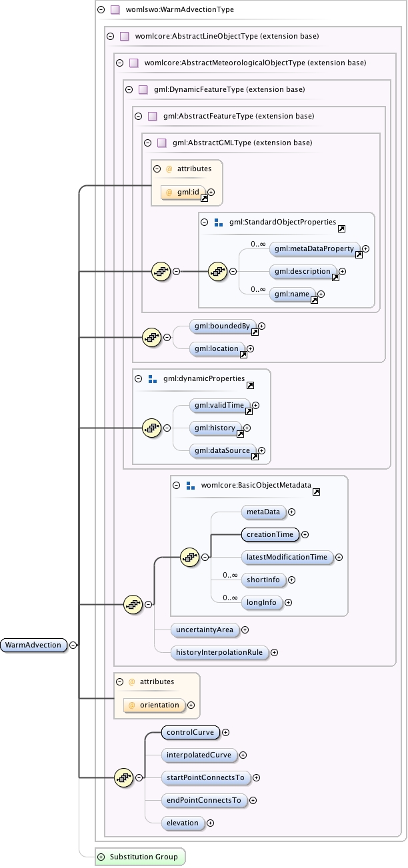Viewport: 408px width, 868px height.
Task: Select the controlCurve element
Action: click(x=190, y=732)
